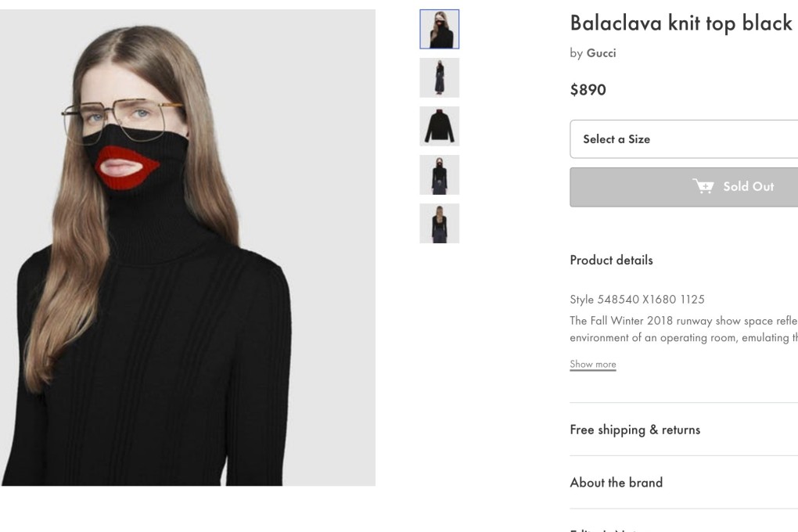The height and width of the screenshot is (532, 798).
Task: Expand the Free shipping & returns section
Action: (x=634, y=430)
